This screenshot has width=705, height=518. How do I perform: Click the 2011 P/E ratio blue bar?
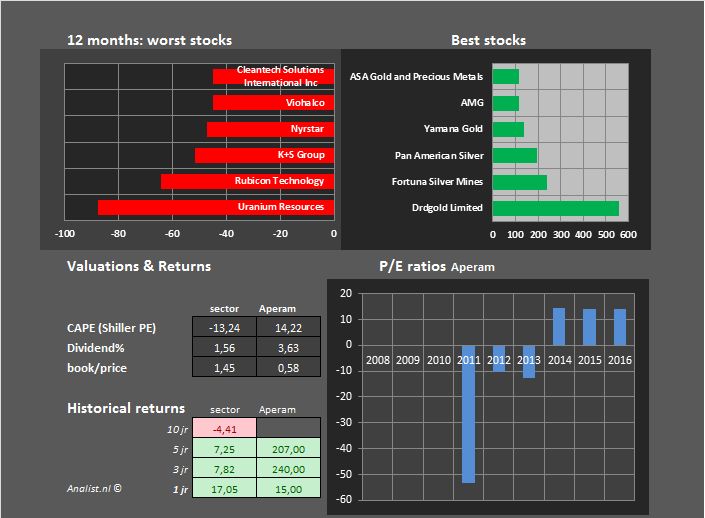[x=469, y=414]
